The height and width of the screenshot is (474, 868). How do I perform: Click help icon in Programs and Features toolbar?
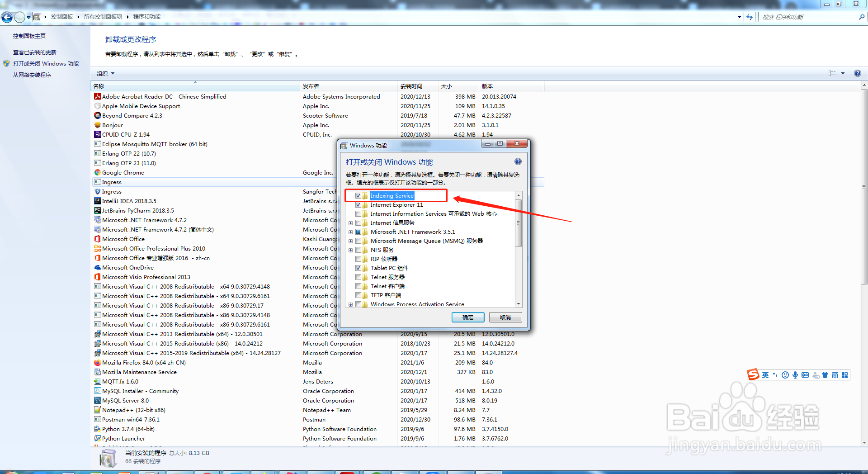pyautogui.click(x=857, y=73)
